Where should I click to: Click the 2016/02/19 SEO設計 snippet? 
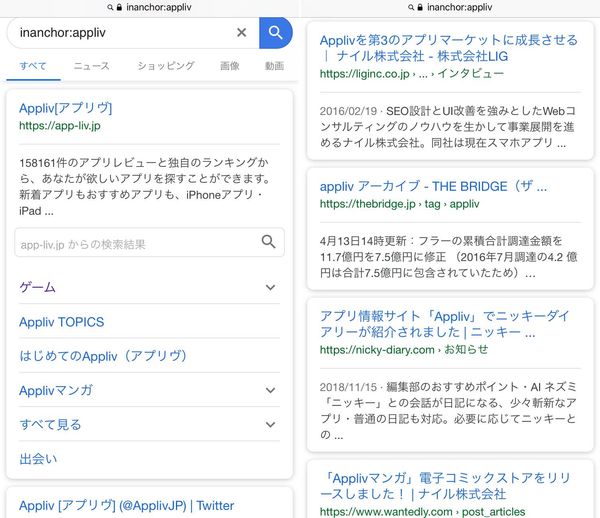[448, 127]
